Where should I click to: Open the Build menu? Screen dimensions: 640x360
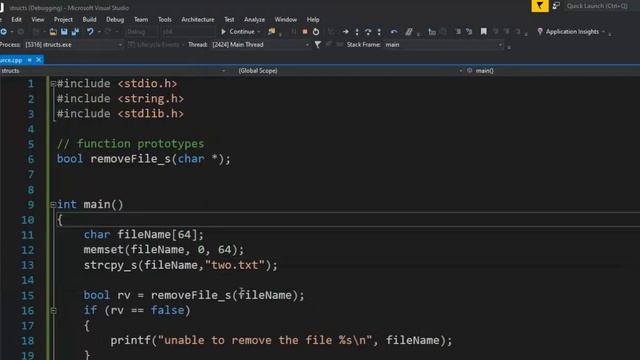tap(89, 19)
